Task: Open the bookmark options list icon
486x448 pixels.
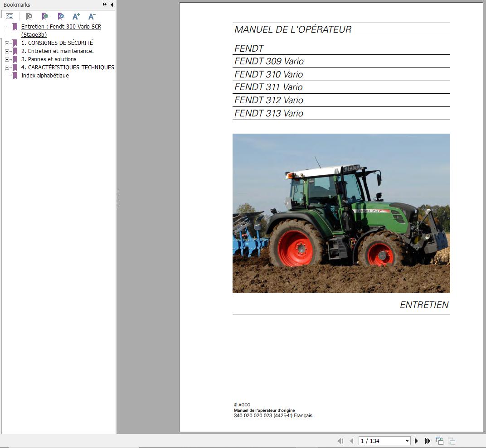Action: pos(10,16)
